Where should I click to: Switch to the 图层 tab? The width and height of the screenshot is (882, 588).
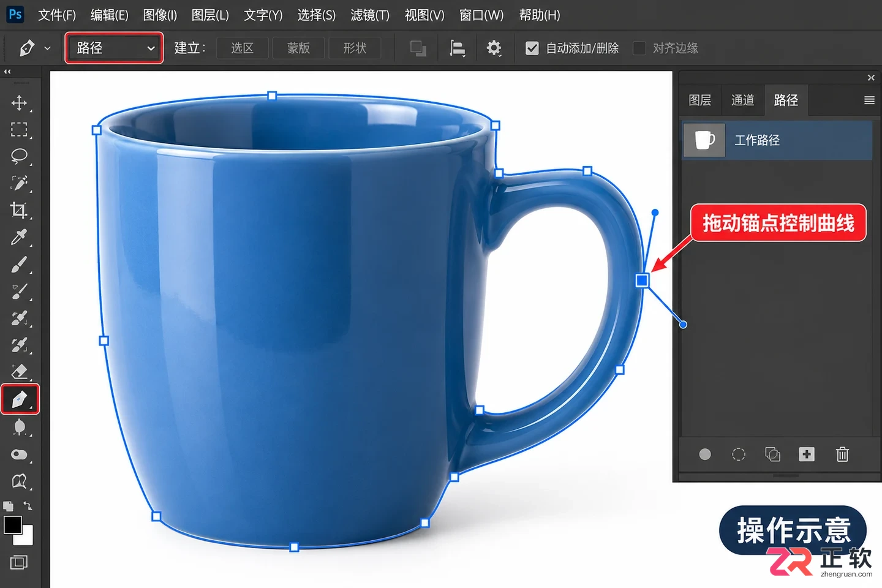(x=700, y=100)
